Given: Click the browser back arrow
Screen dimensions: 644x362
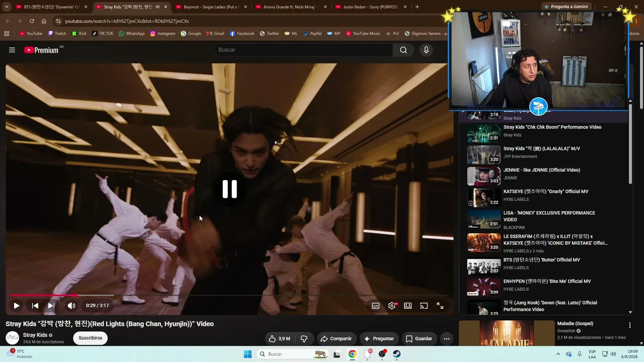Looking at the screenshot, I should tap(8, 21).
